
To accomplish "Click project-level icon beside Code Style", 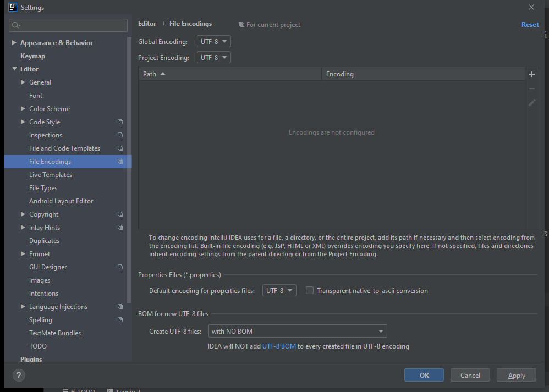I will 120,122.
